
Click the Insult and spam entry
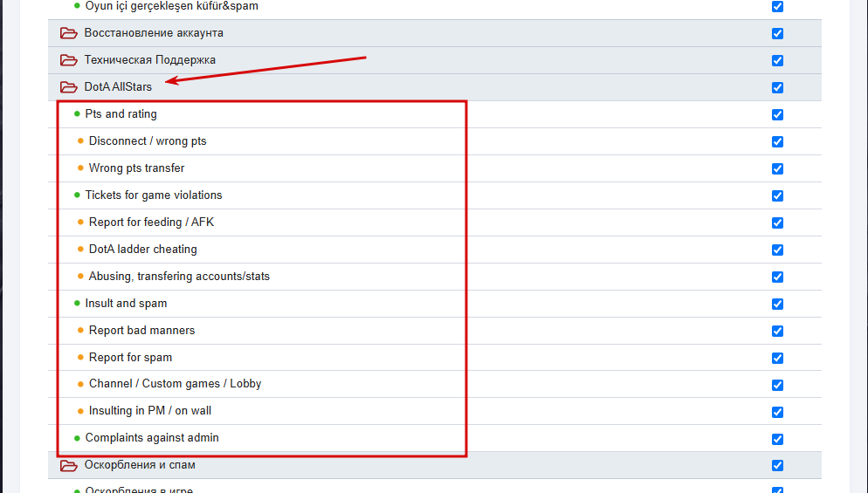coord(127,304)
